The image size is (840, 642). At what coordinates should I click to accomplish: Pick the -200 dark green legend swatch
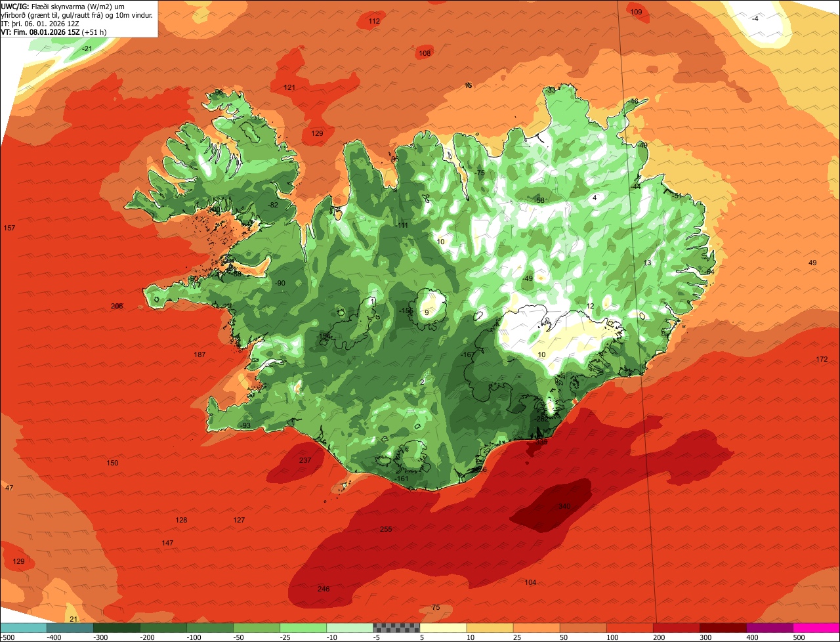point(163,628)
